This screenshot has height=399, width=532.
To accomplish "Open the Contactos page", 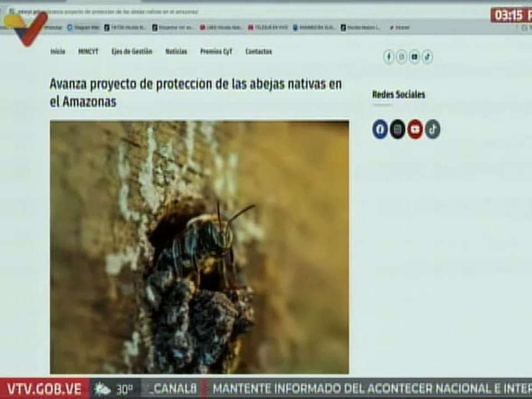I will click(259, 52).
